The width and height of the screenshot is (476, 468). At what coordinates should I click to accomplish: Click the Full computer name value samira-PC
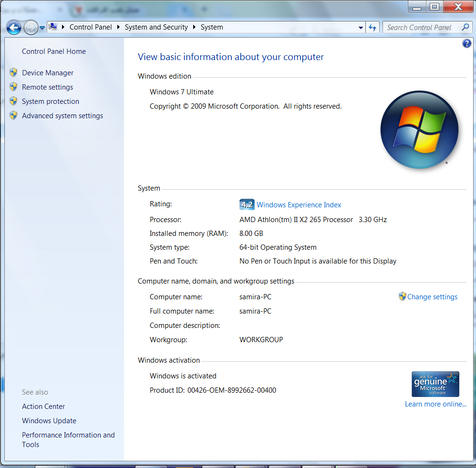click(255, 311)
